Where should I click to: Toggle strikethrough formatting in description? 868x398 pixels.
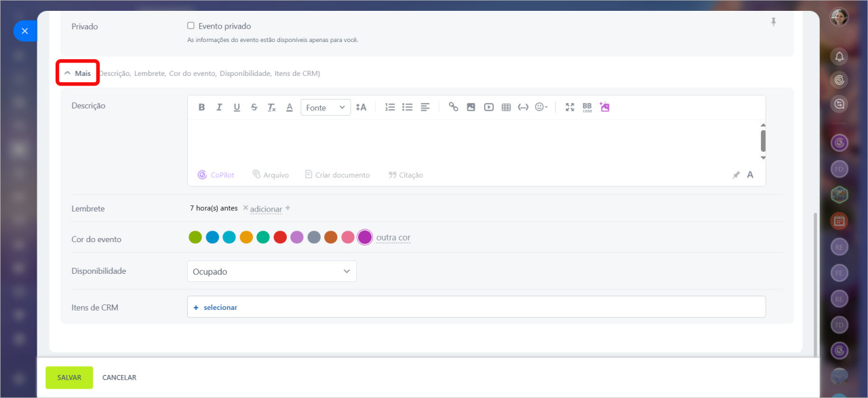tap(254, 107)
